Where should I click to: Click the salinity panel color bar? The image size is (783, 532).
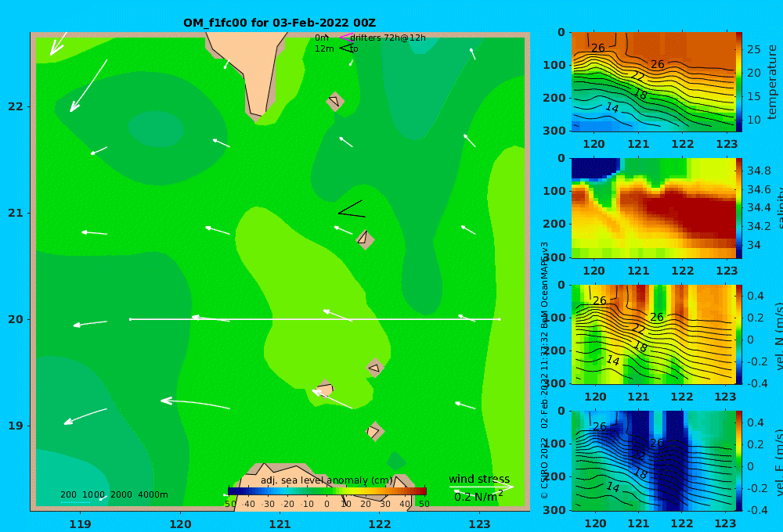point(738,208)
